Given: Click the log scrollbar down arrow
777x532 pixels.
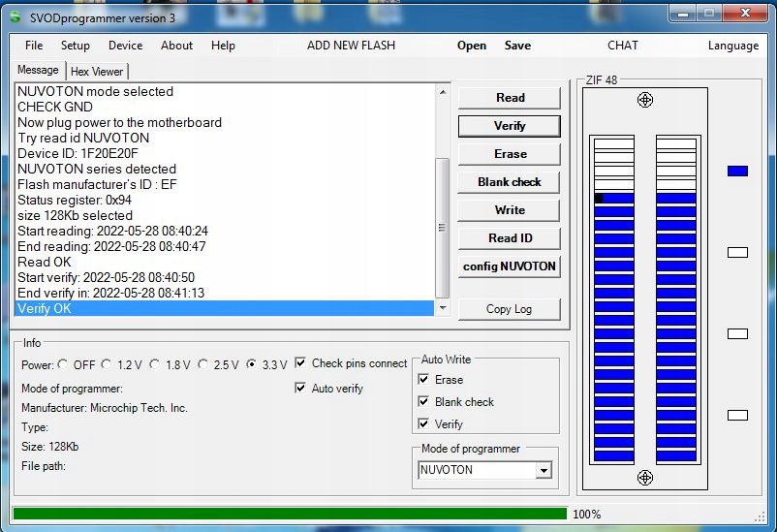Looking at the screenshot, I should click(x=443, y=308).
